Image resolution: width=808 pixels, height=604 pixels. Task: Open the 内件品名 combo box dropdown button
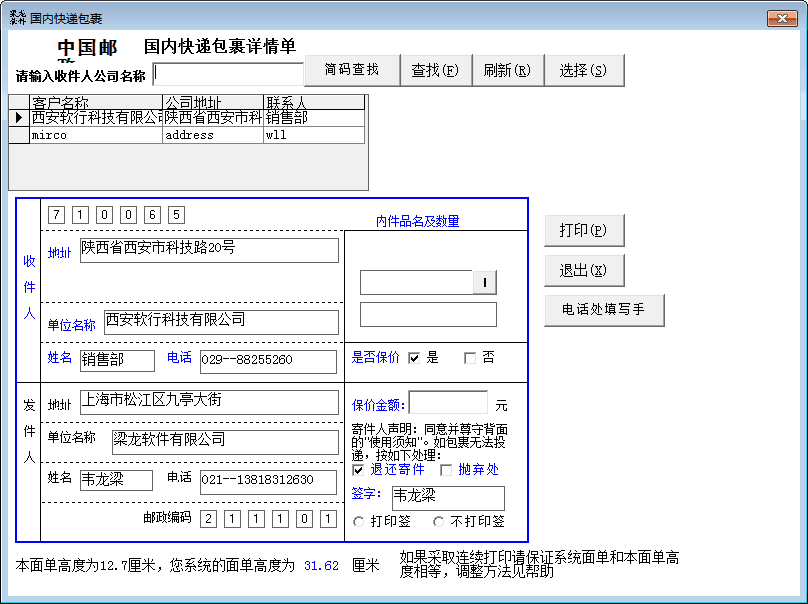pos(484,282)
